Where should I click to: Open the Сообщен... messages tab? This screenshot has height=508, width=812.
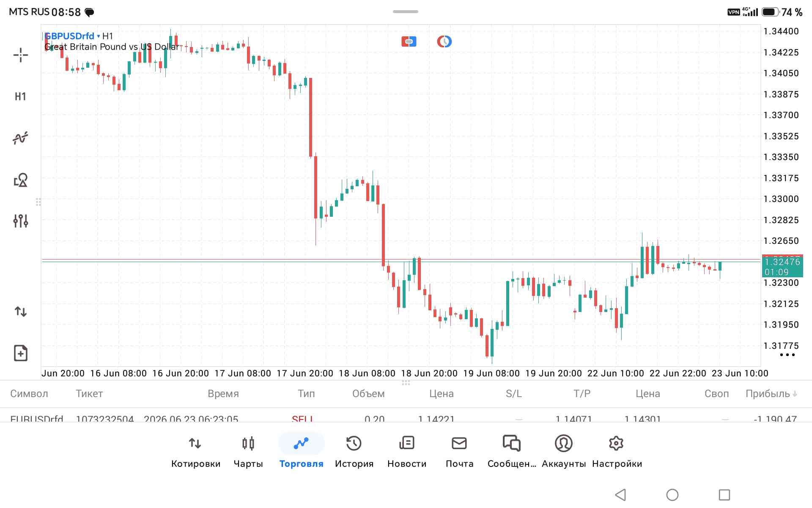tap(512, 452)
